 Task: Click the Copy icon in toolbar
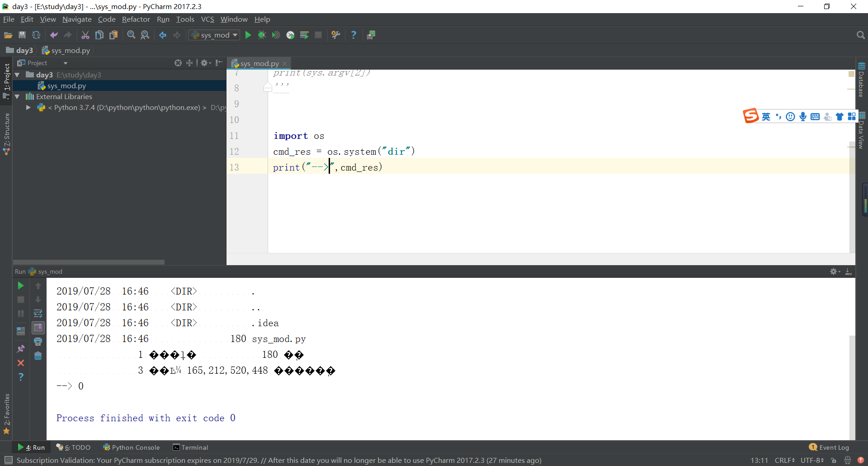(x=99, y=35)
